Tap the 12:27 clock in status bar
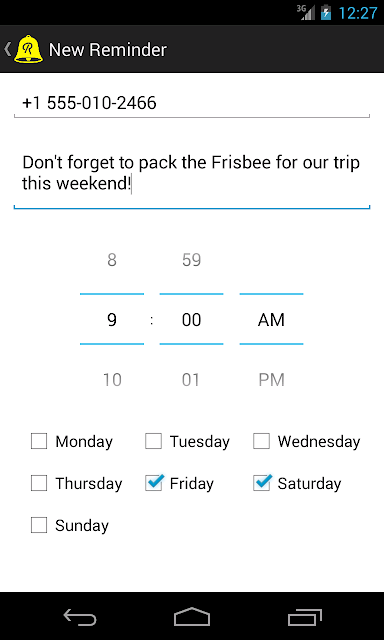This screenshot has width=384, height=640. click(358, 13)
